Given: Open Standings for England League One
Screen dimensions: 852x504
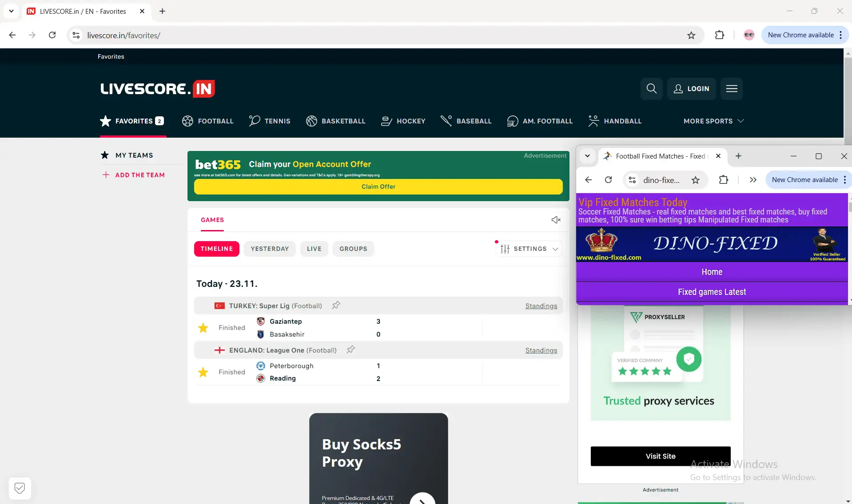Looking at the screenshot, I should (541, 350).
